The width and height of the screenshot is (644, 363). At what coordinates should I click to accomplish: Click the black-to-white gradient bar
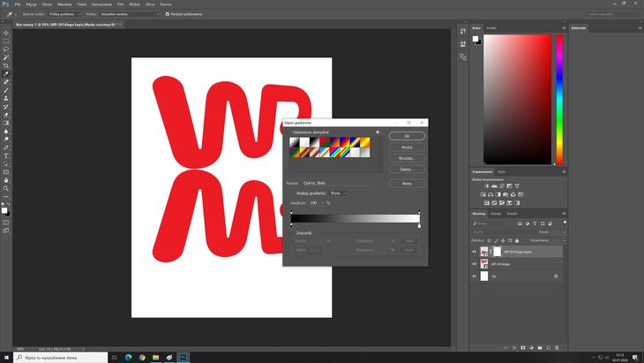(x=355, y=218)
